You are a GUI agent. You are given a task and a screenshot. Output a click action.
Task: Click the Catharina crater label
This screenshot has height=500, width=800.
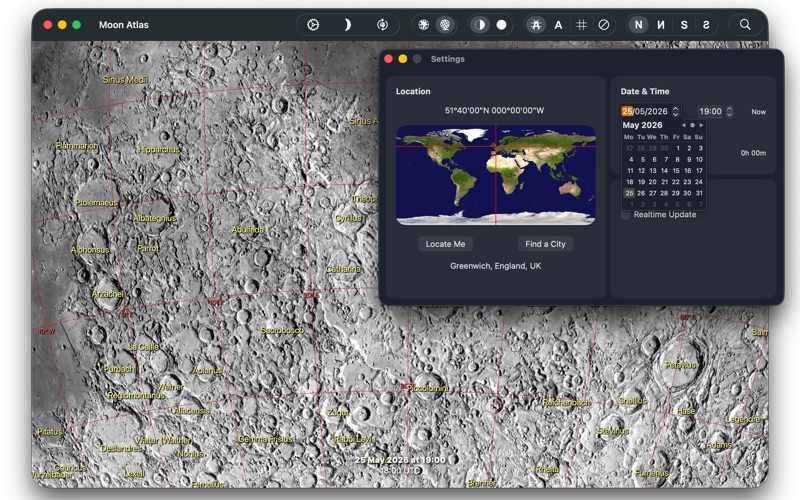(343, 269)
